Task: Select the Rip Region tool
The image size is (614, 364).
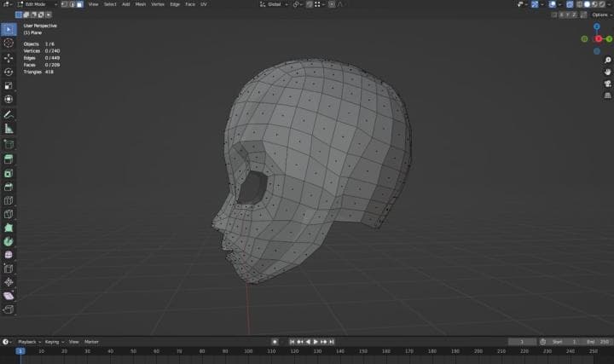Action: [x=9, y=309]
